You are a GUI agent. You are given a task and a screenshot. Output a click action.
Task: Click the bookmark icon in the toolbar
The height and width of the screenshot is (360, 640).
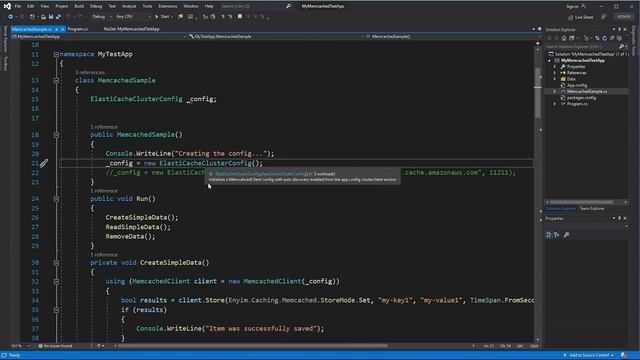[240, 17]
